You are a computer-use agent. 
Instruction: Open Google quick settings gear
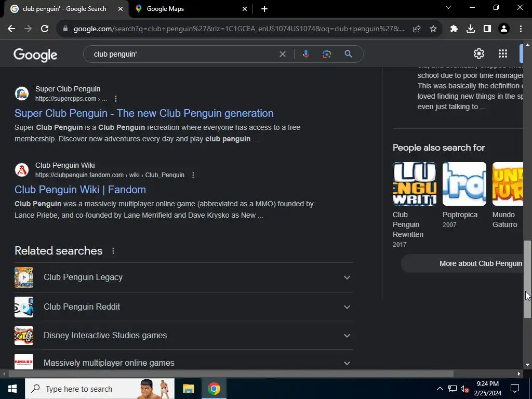click(x=478, y=54)
